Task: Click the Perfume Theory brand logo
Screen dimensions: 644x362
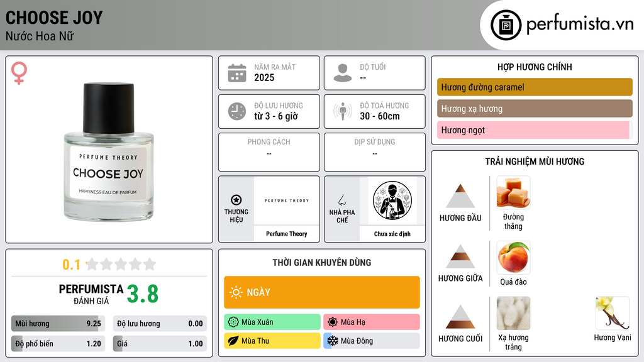Action: pos(286,200)
